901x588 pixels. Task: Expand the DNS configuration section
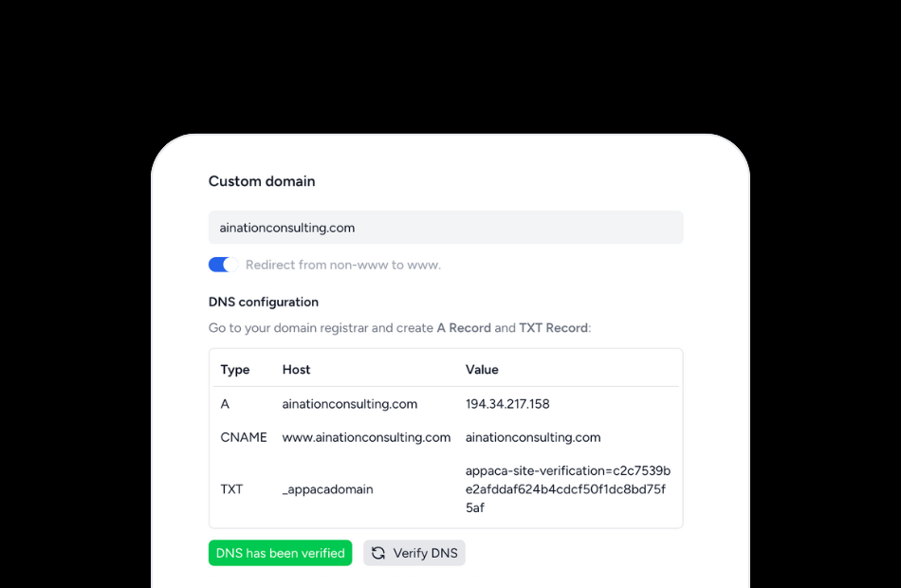[x=264, y=302]
